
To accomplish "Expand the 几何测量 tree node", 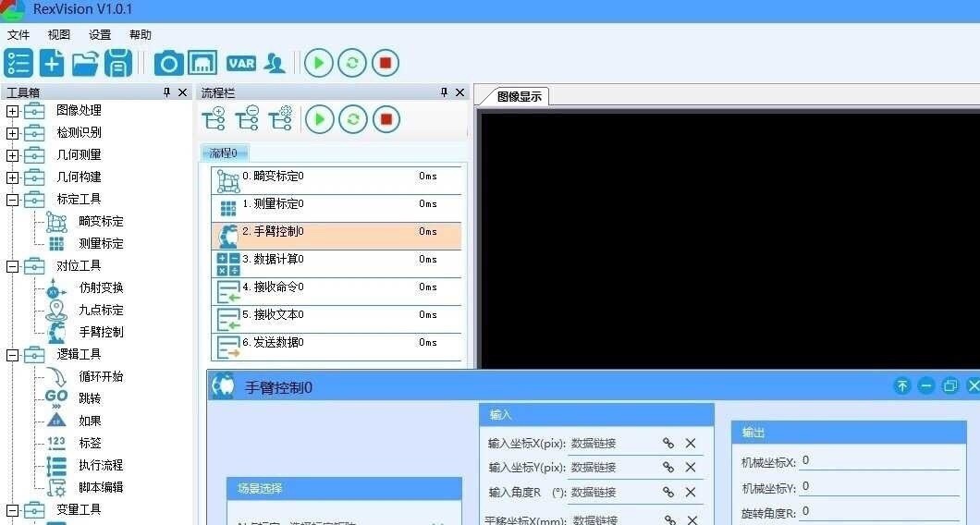I will [x=13, y=155].
